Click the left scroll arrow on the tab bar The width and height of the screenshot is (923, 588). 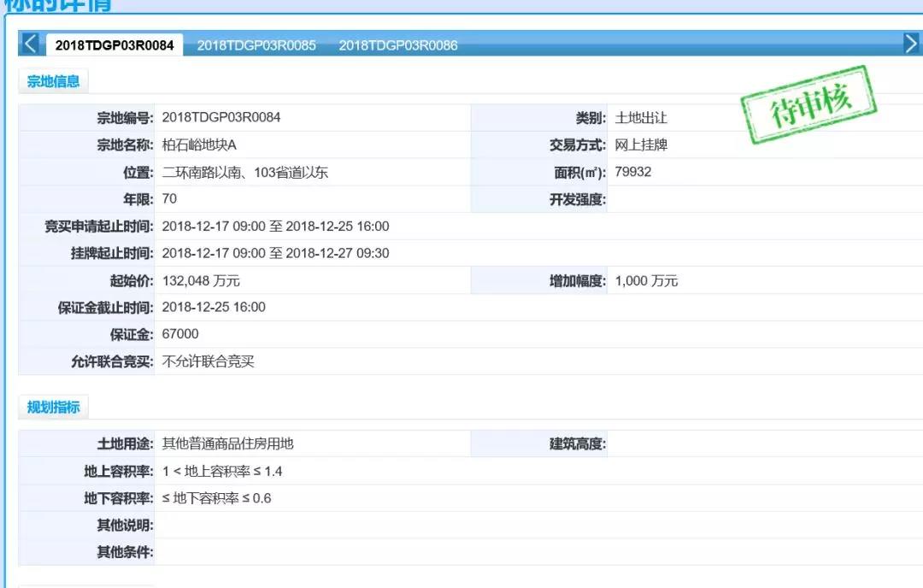click(30, 44)
